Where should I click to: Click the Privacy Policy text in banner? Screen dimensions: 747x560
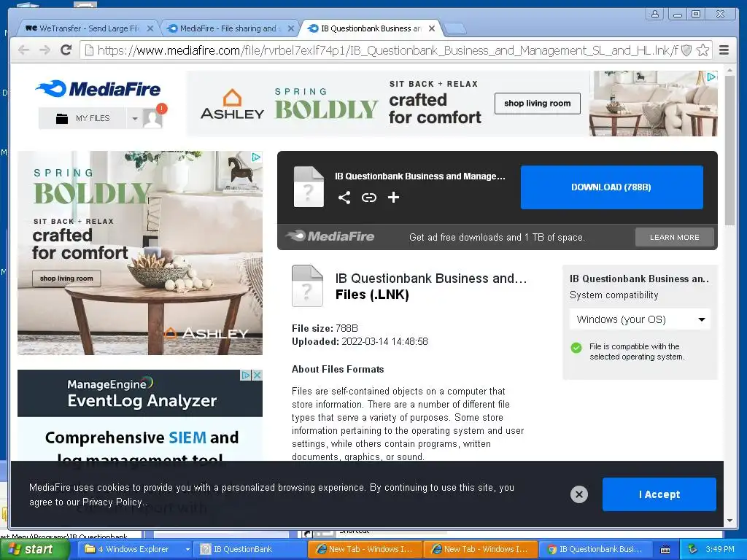[112, 502]
